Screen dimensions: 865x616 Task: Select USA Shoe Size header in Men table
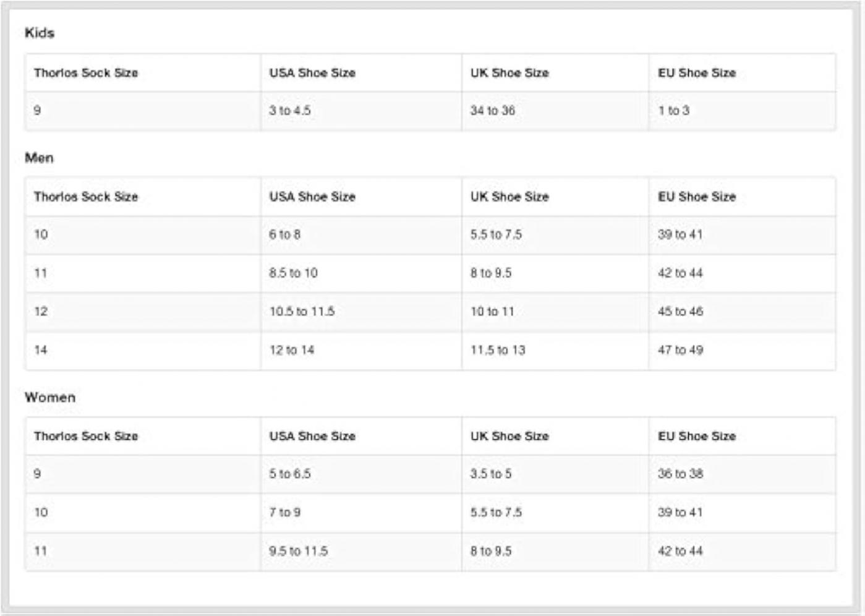coord(312,197)
